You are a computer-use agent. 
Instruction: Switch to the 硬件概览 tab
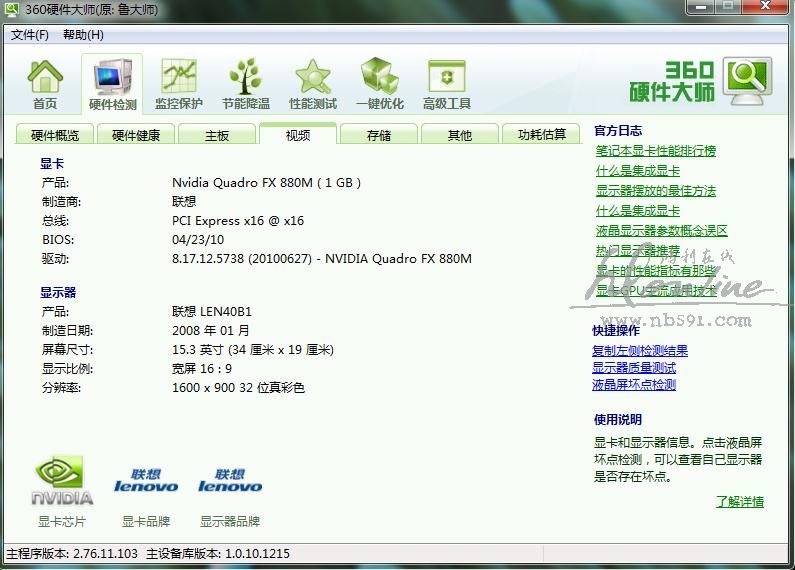(55, 135)
